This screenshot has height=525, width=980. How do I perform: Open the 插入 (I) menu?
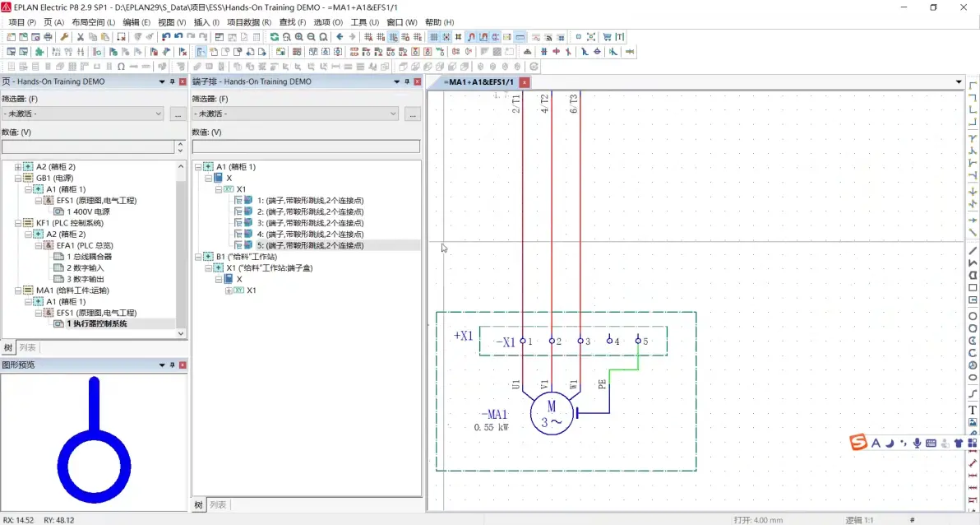click(x=207, y=22)
